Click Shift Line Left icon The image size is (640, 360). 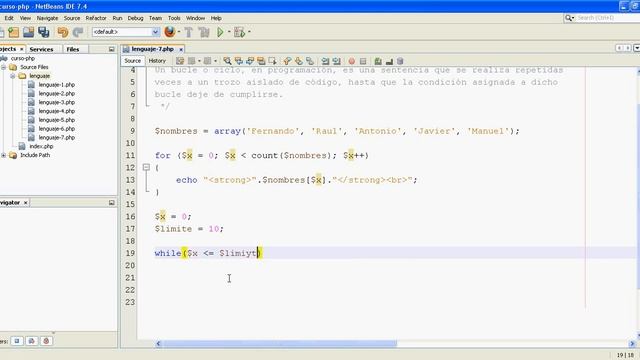coord(325,61)
